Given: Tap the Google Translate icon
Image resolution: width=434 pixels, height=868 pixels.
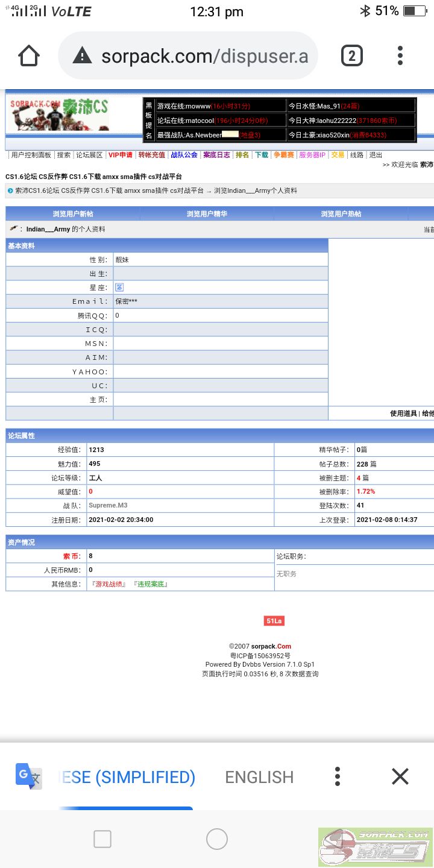Looking at the screenshot, I should [28, 776].
